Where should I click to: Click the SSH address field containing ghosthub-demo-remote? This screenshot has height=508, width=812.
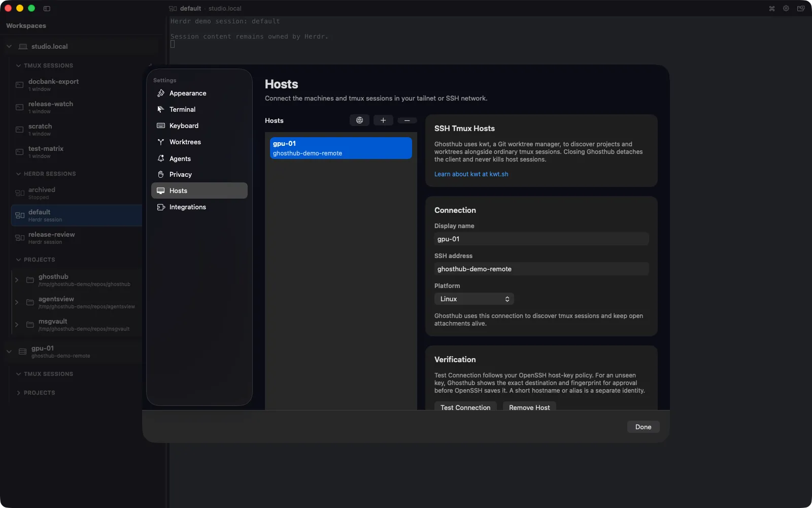[x=542, y=269]
